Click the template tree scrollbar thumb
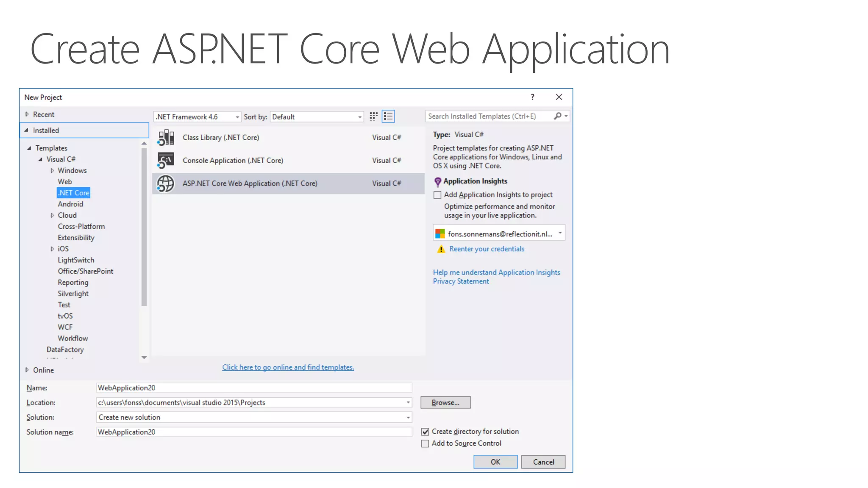868x488 pixels. (144, 227)
